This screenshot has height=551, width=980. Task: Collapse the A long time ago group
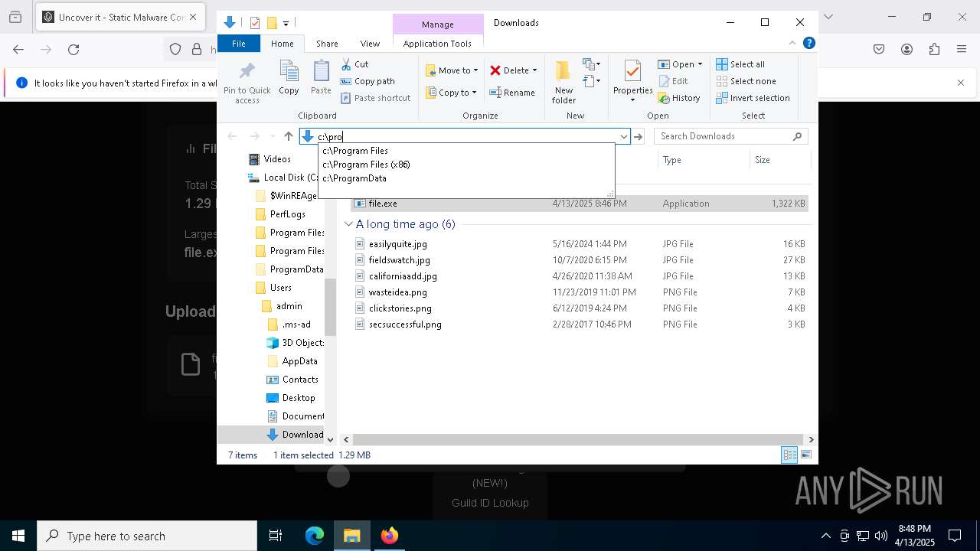pyautogui.click(x=348, y=224)
